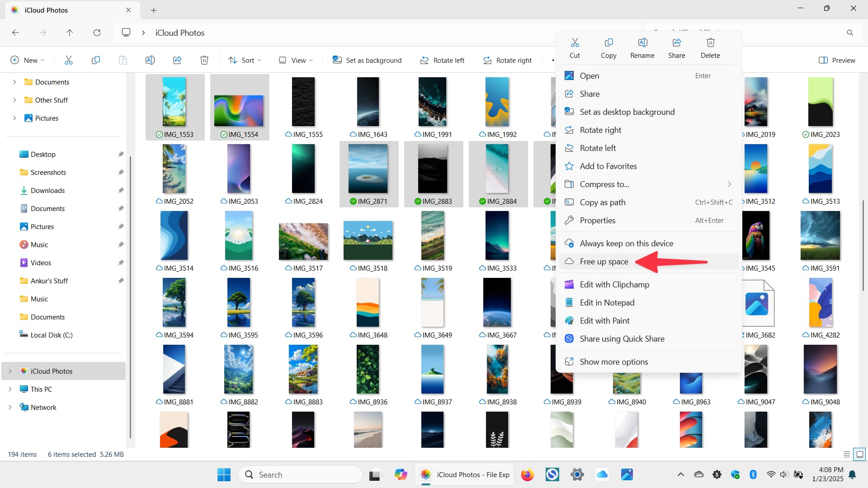Refresh the iCloud Photos folder

[97, 33]
